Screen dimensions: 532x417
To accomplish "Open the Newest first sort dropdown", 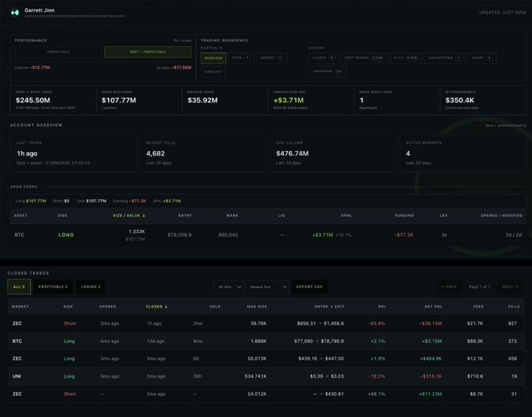I will click(268, 286).
